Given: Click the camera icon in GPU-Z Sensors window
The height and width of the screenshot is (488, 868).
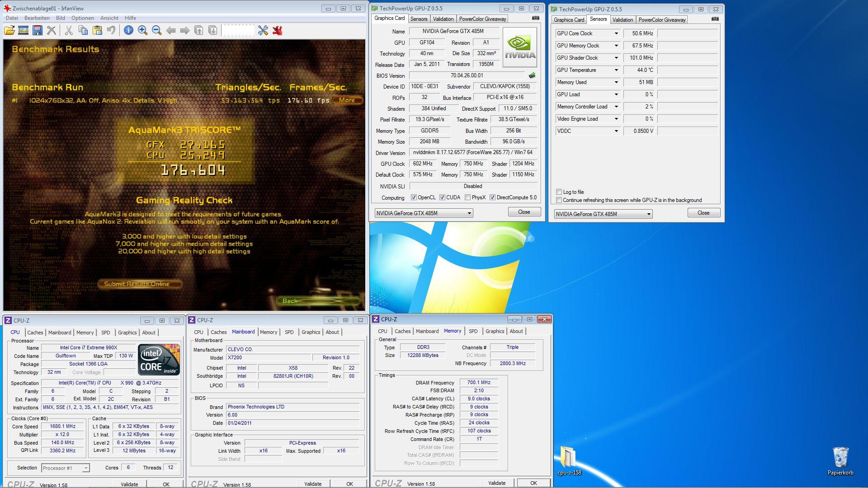Looking at the screenshot, I should coord(715,19).
